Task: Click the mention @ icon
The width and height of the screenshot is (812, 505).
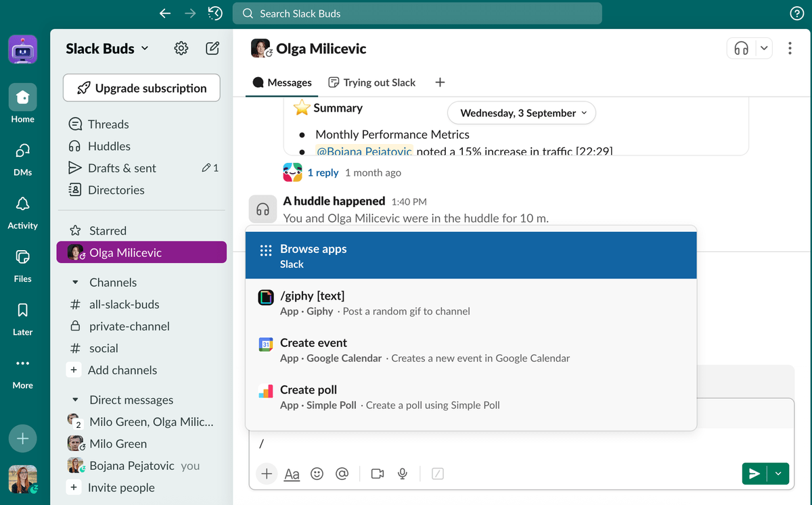Action: (342, 474)
